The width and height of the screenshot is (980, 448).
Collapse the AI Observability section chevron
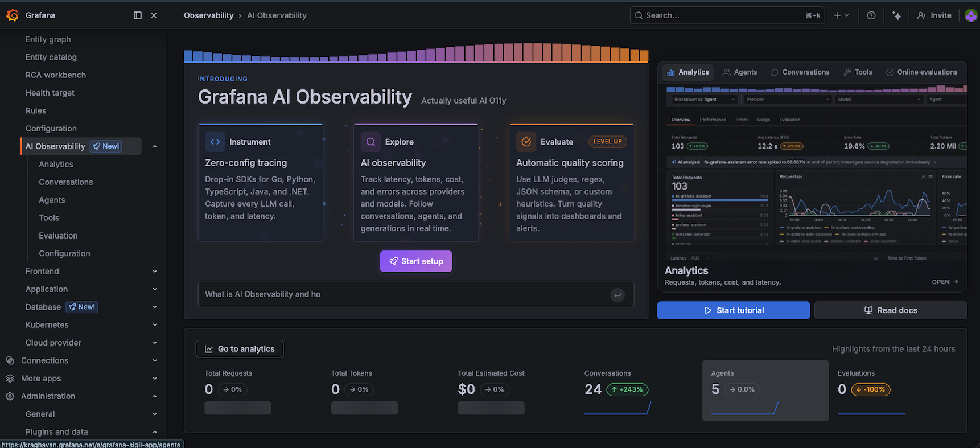155,146
